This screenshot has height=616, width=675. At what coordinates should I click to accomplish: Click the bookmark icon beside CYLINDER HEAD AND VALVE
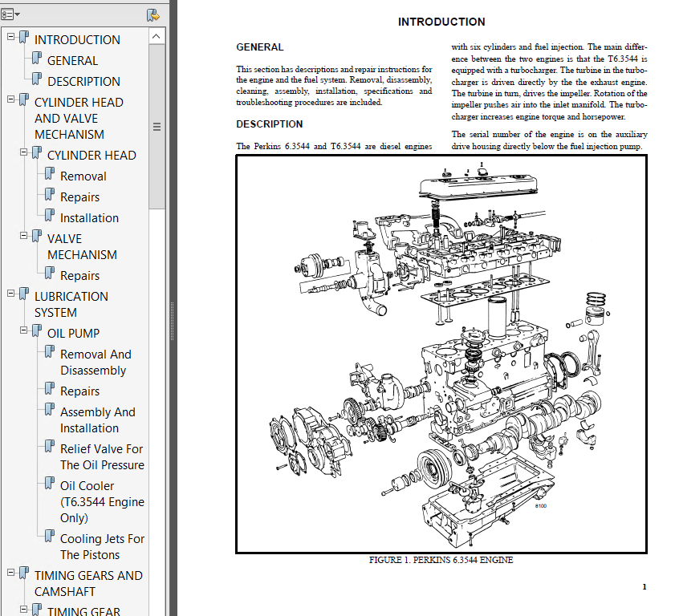pos(24,100)
